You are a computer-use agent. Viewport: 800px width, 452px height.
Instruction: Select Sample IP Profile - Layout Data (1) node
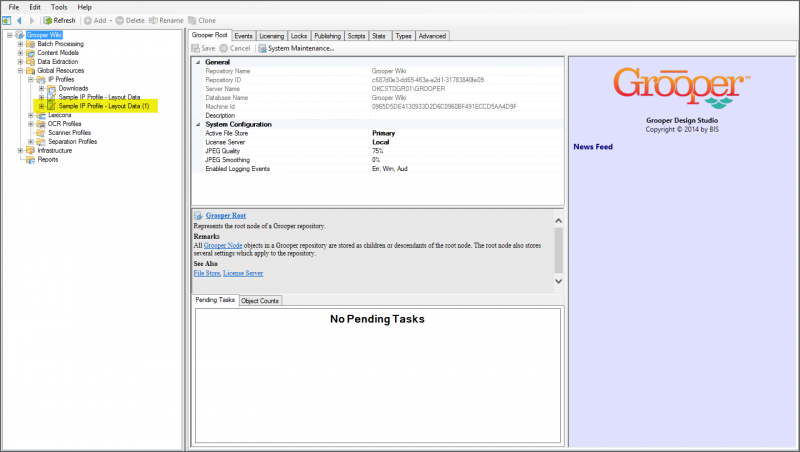click(x=104, y=106)
